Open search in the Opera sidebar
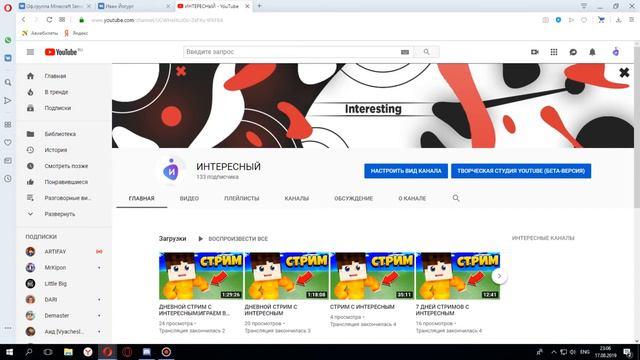Image resolution: width=640 pixels, height=360 pixels. pos(8,82)
